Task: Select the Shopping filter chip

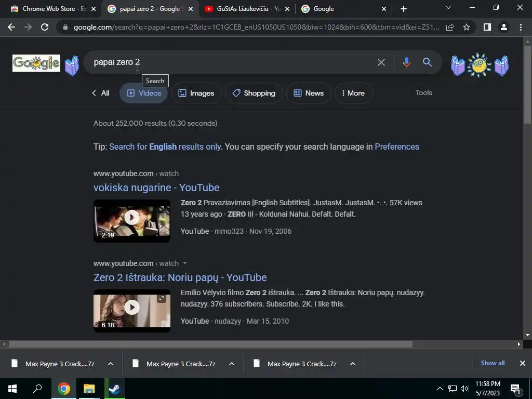Action: [x=254, y=93]
